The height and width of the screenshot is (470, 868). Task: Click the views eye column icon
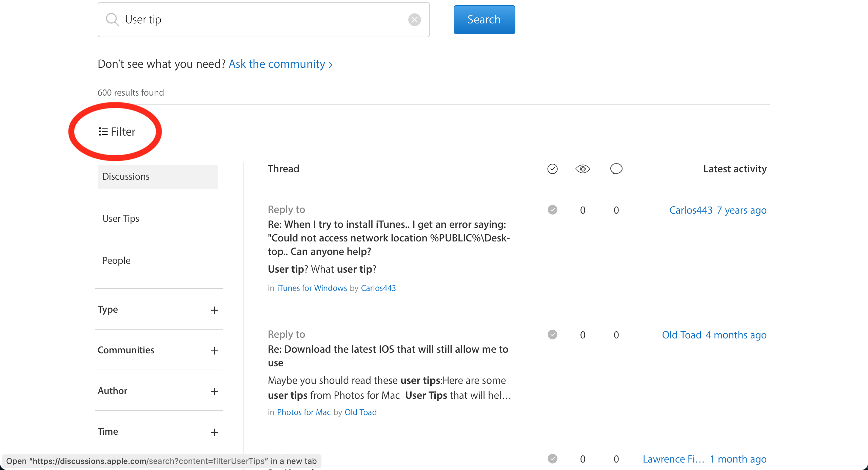pos(583,169)
